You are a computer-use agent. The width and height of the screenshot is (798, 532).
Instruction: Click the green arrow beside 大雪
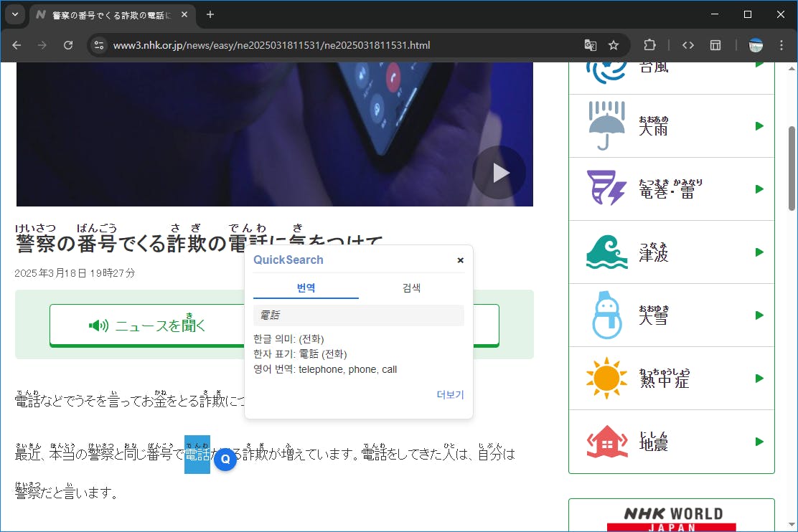click(759, 315)
